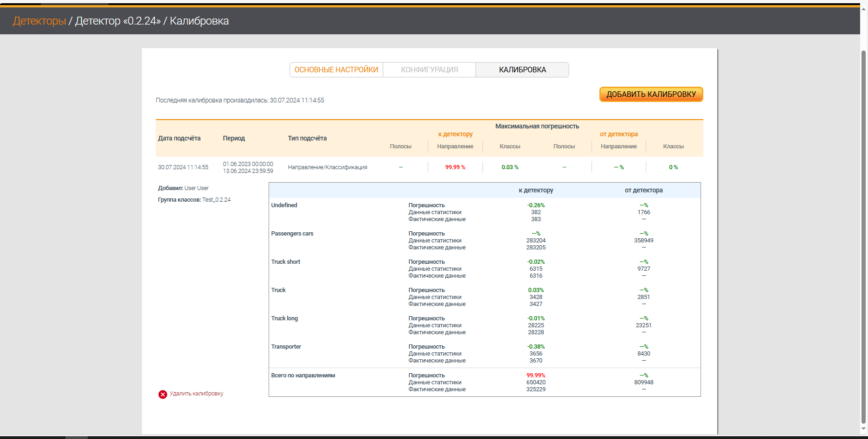Select the Truck short row label

tap(286, 262)
